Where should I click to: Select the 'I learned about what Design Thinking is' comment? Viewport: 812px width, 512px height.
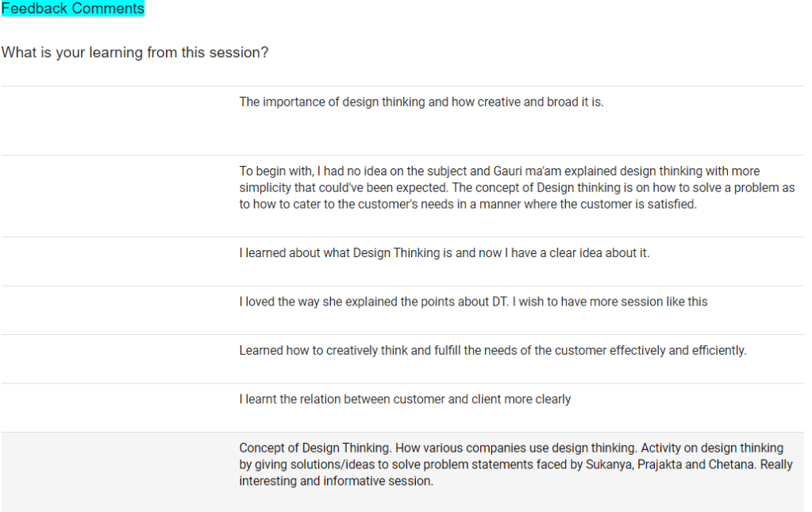[444, 253]
